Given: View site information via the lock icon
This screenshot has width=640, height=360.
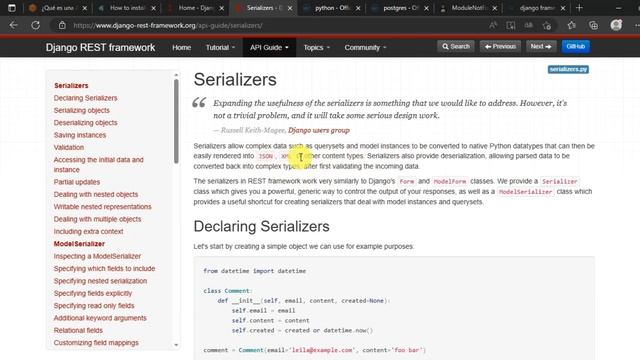Looking at the screenshot, I should 62,25.
